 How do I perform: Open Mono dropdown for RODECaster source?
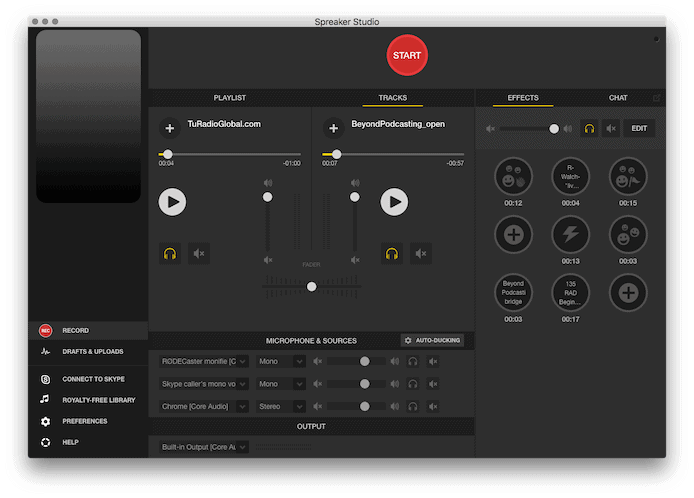coord(281,362)
